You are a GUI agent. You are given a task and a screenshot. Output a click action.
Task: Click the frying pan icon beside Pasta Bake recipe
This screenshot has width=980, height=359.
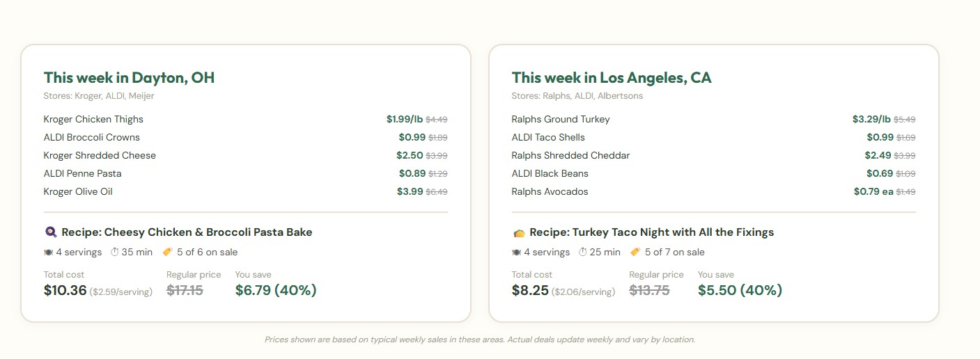(50, 232)
